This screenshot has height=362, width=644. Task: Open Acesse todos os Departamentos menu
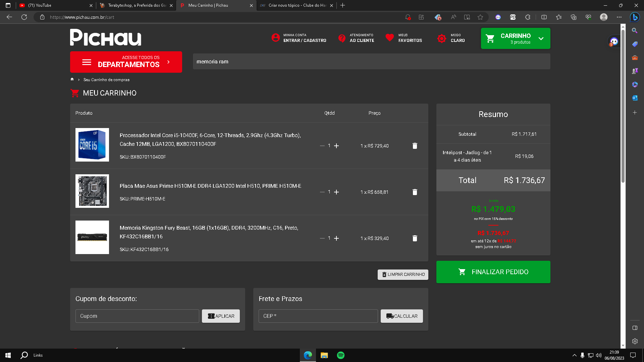pos(126,62)
